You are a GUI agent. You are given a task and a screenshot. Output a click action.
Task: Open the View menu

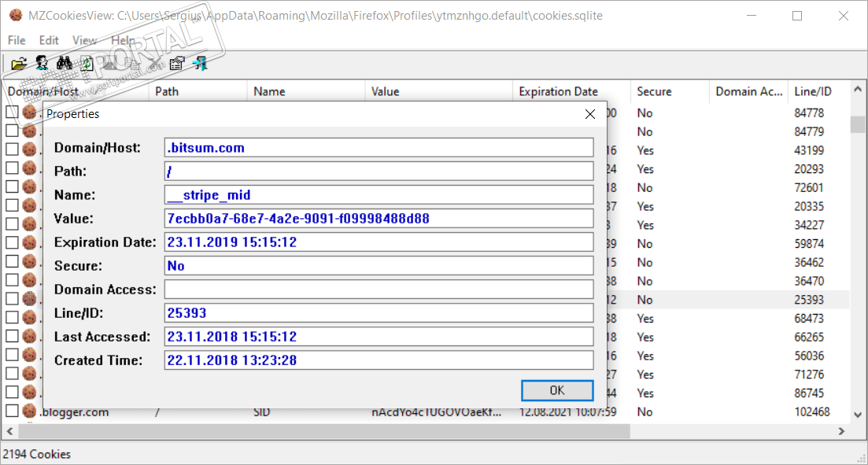[x=85, y=40]
